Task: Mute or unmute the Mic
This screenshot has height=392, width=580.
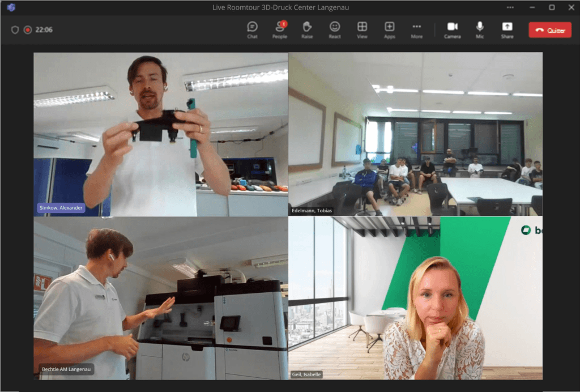Action: [x=480, y=29]
